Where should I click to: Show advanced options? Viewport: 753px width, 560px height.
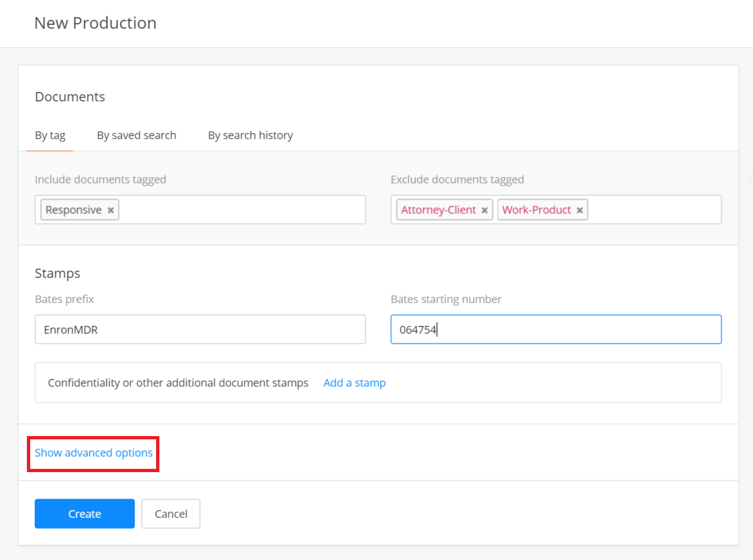click(x=94, y=453)
